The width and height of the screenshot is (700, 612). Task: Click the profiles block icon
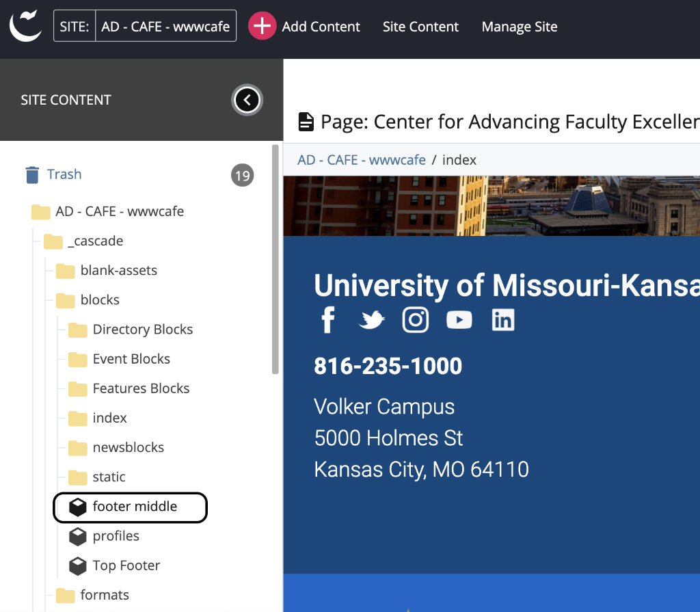click(78, 537)
